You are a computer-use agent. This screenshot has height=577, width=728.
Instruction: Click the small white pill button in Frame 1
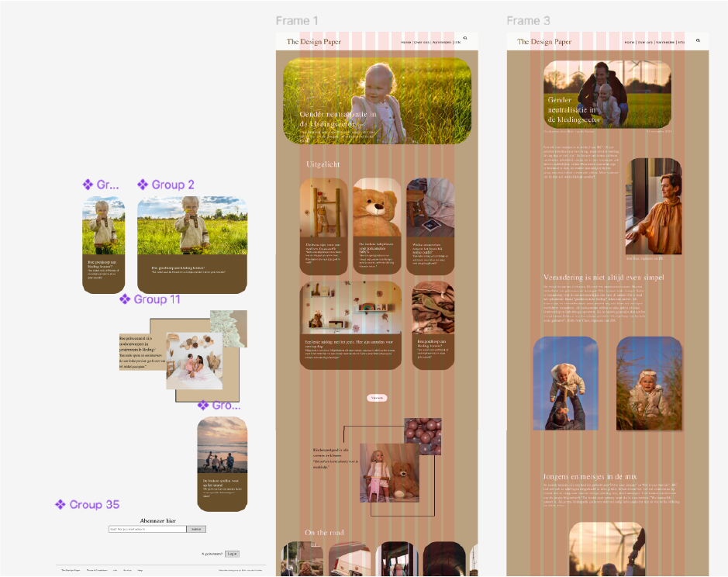tap(377, 398)
